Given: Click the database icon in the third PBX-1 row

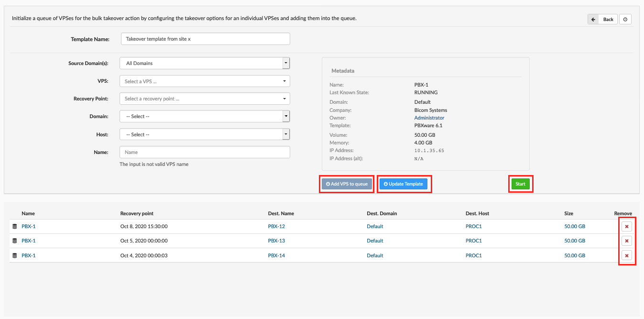Looking at the screenshot, I should (x=14, y=255).
